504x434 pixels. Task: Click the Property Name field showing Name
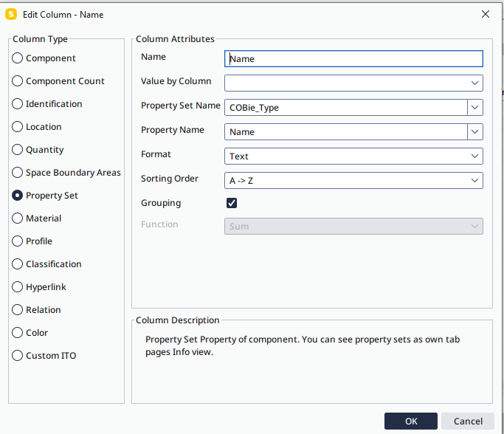(346, 132)
